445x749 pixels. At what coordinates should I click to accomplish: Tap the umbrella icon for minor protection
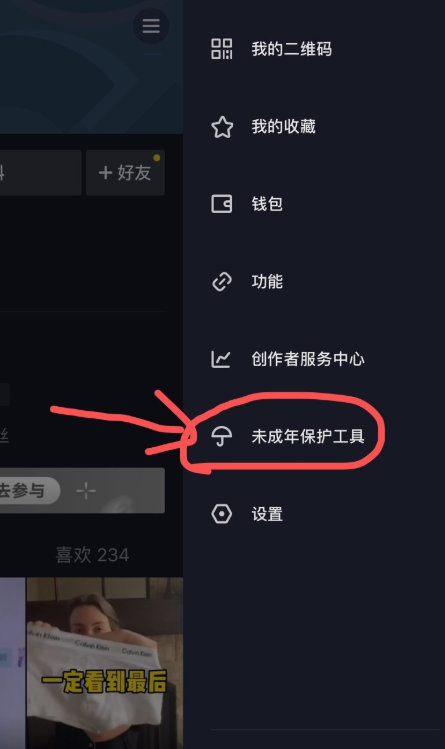(222, 436)
